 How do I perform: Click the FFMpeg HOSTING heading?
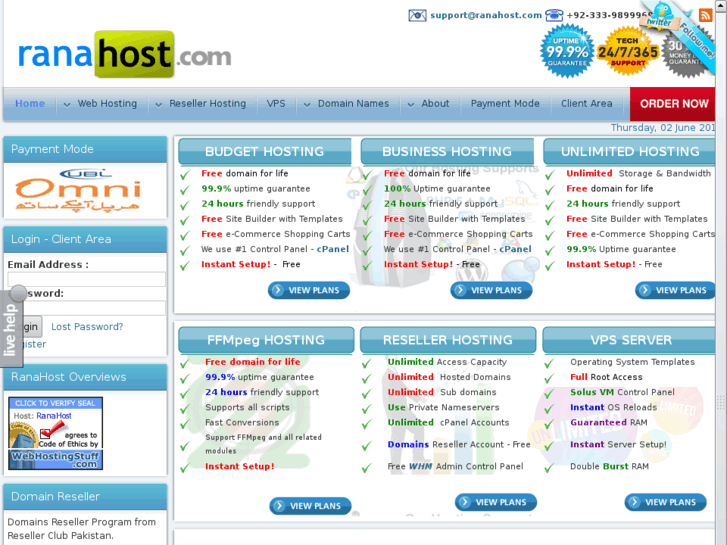(266, 340)
